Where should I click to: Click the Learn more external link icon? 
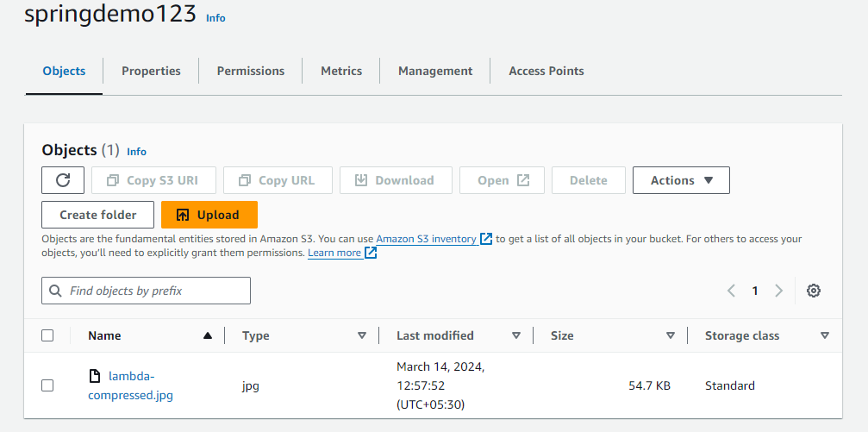click(x=371, y=253)
